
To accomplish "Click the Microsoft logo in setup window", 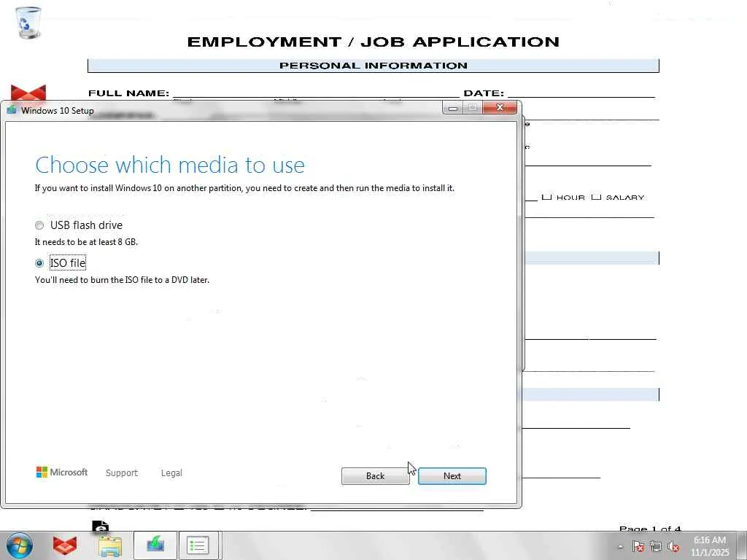I will click(62, 472).
